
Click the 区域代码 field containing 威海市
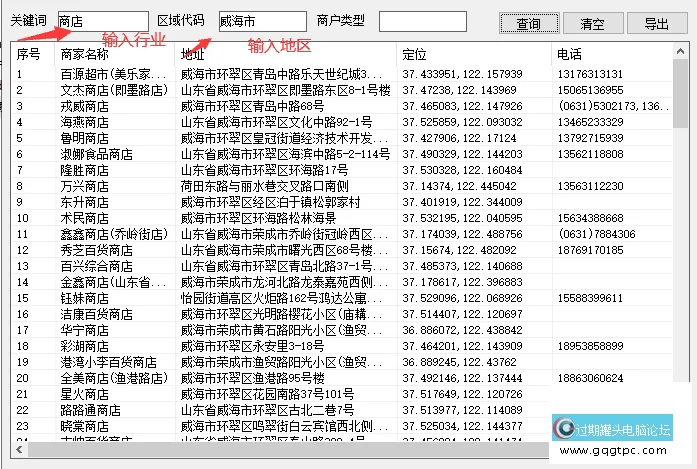(248, 21)
